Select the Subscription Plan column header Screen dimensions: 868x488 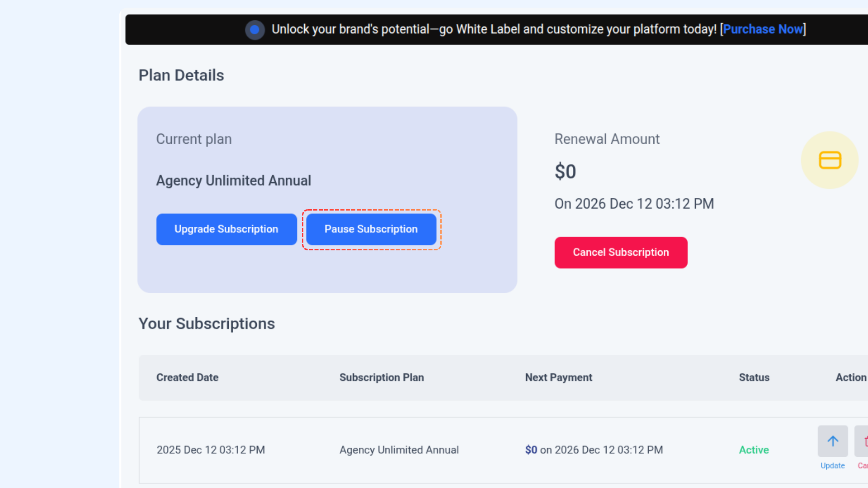(x=382, y=377)
